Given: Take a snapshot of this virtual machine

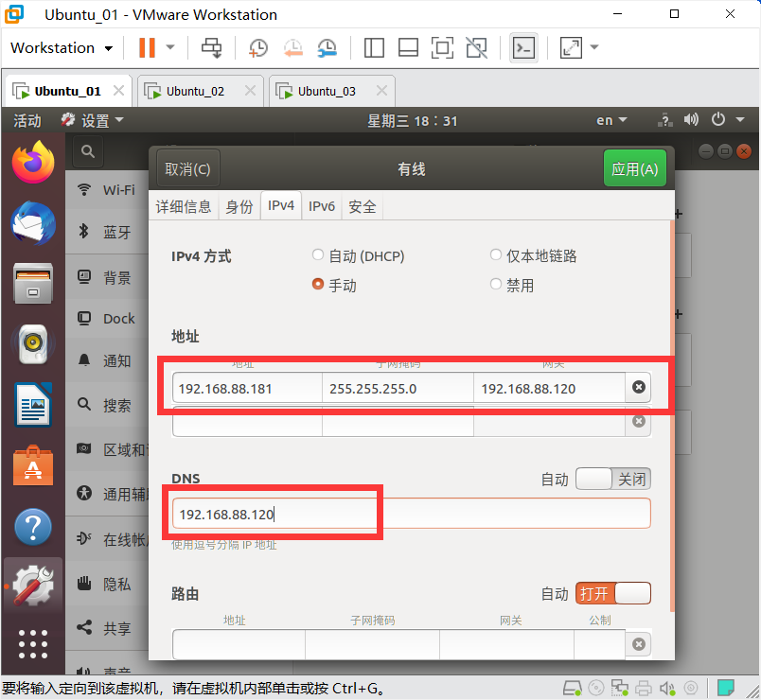Looking at the screenshot, I should click(257, 47).
